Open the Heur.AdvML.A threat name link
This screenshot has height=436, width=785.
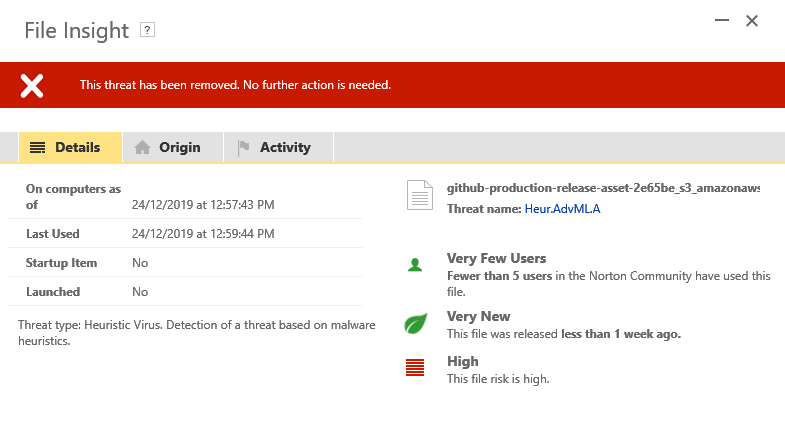click(x=562, y=209)
